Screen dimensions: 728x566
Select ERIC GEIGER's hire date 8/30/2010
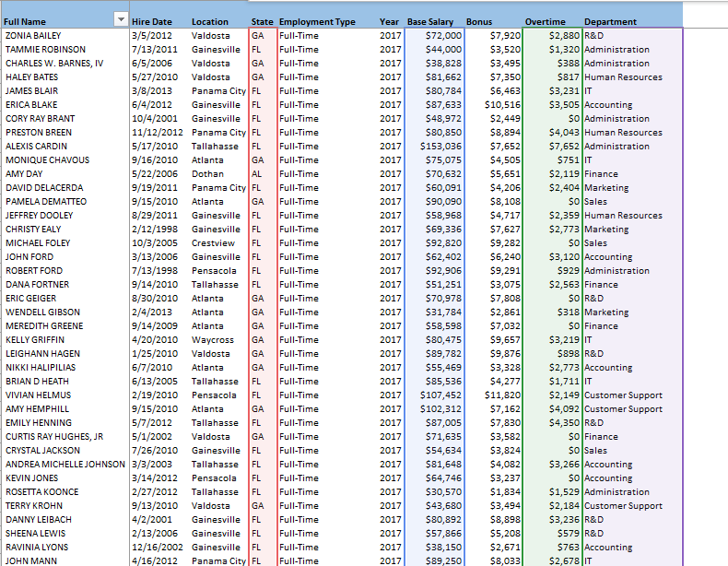(155, 299)
